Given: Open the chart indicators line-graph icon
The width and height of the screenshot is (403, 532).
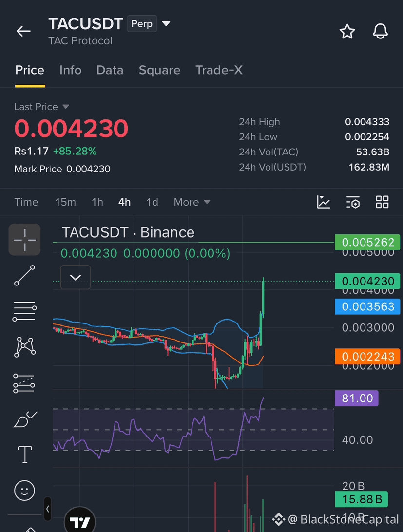Looking at the screenshot, I should click(x=323, y=202).
